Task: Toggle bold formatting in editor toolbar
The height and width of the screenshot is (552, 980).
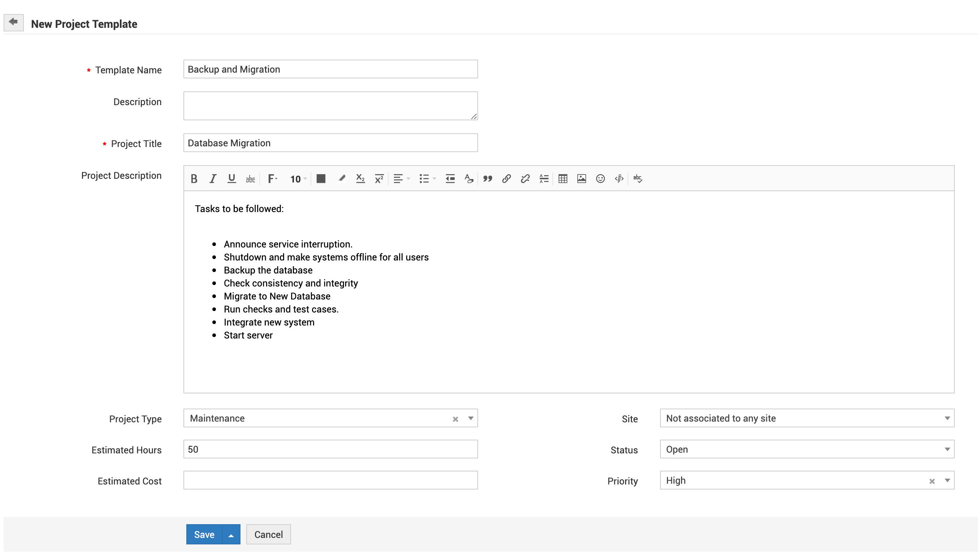Action: [x=194, y=178]
